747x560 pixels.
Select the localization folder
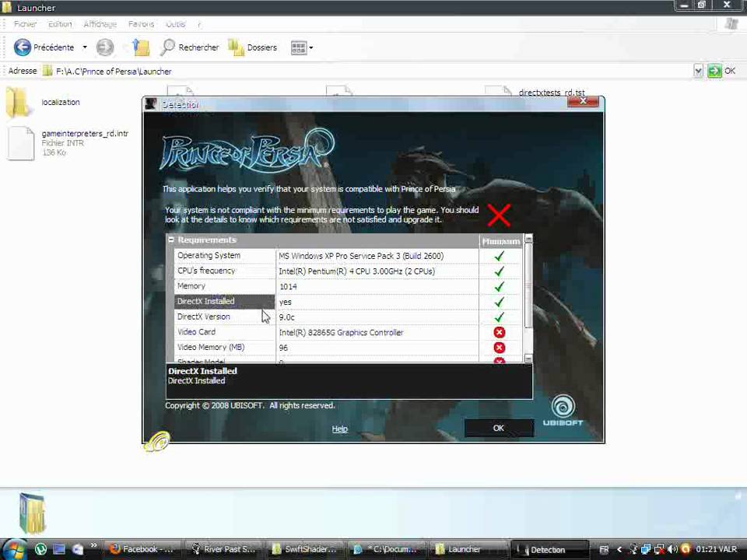coord(43,102)
